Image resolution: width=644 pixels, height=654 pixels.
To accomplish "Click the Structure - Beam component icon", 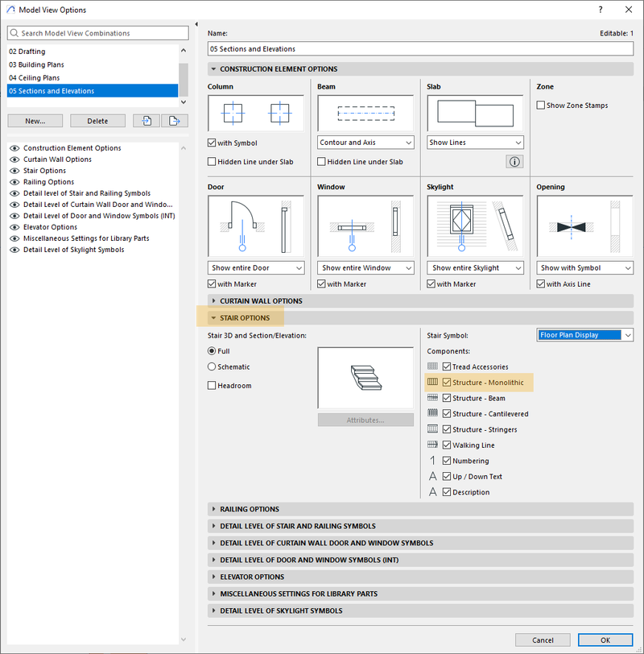I will click(432, 398).
